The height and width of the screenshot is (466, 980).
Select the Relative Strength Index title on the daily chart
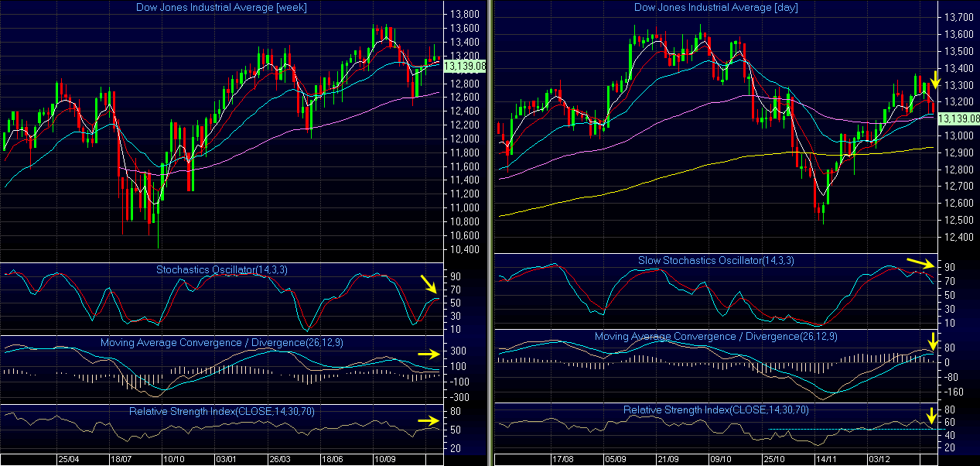point(716,409)
